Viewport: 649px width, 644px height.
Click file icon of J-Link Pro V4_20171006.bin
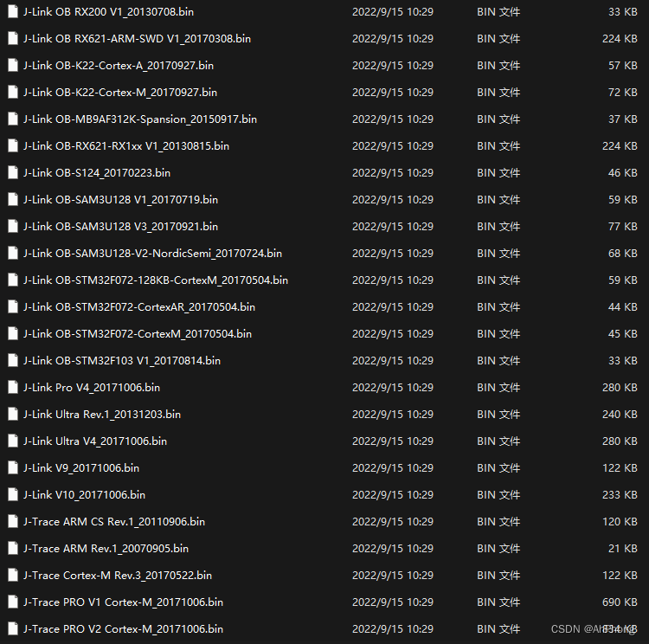pos(13,387)
